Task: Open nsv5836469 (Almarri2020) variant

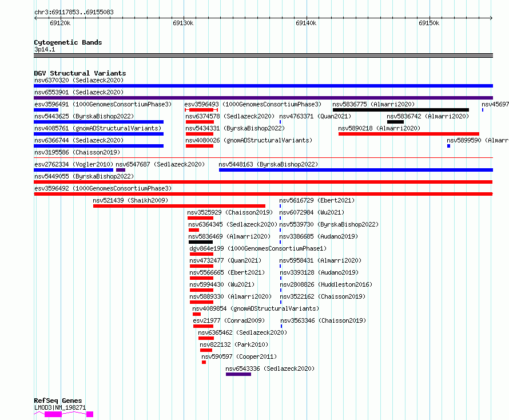Action: [x=229, y=236]
